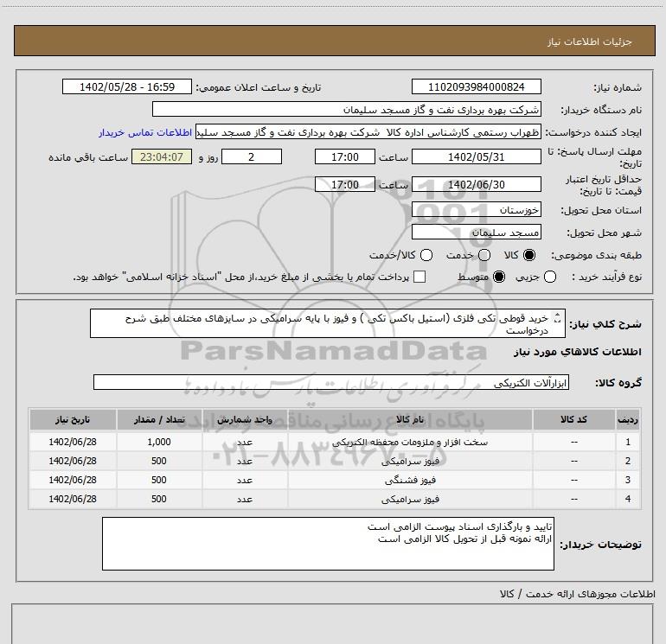The height and width of the screenshot is (644, 666).
Task: Click the need date in row 1
Action: pos(73,442)
